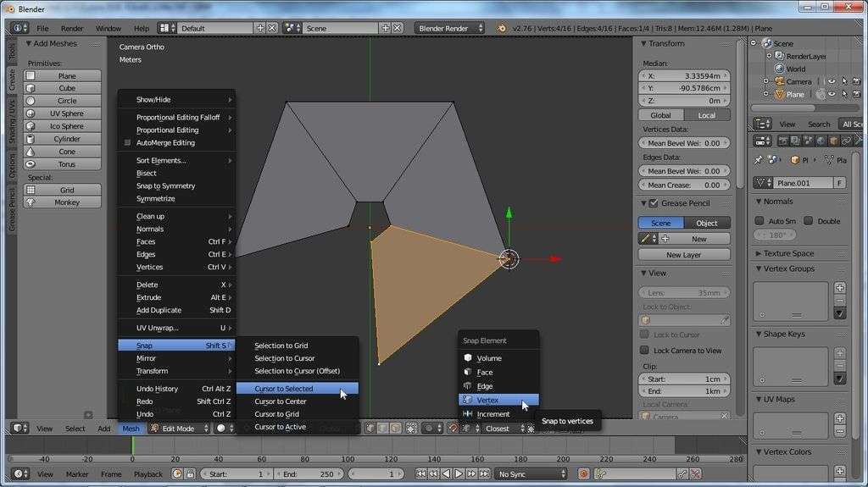
Task: Choose the Face snap element icon
Action: tap(467, 372)
